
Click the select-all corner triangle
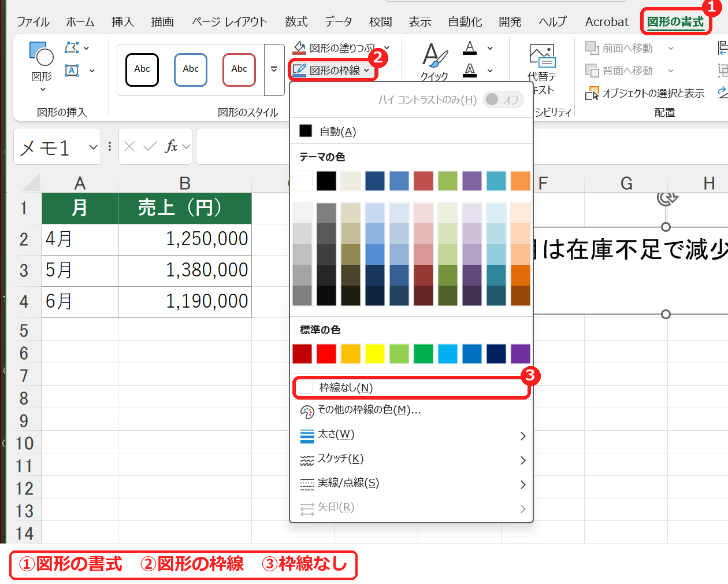[x=31, y=183]
